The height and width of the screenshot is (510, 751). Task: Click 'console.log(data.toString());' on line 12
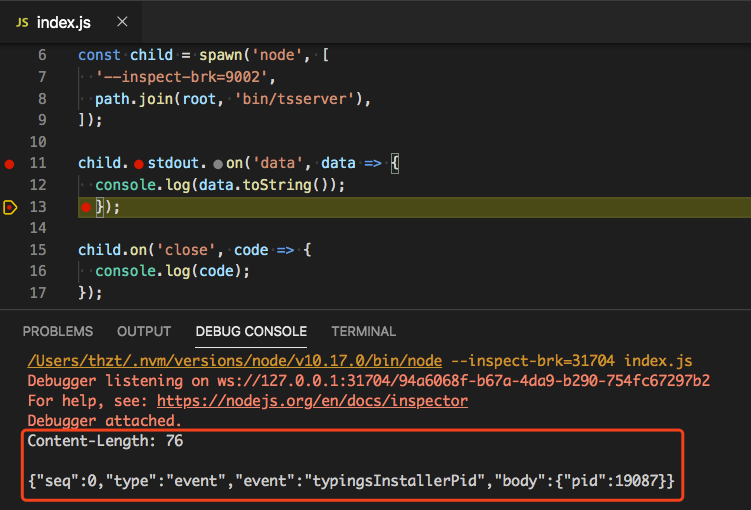[x=220, y=185]
